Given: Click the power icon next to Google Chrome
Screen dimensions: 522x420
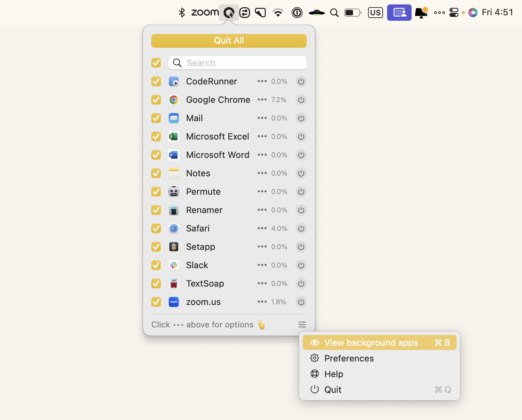Looking at the screenshot, I should pos(301,100).
